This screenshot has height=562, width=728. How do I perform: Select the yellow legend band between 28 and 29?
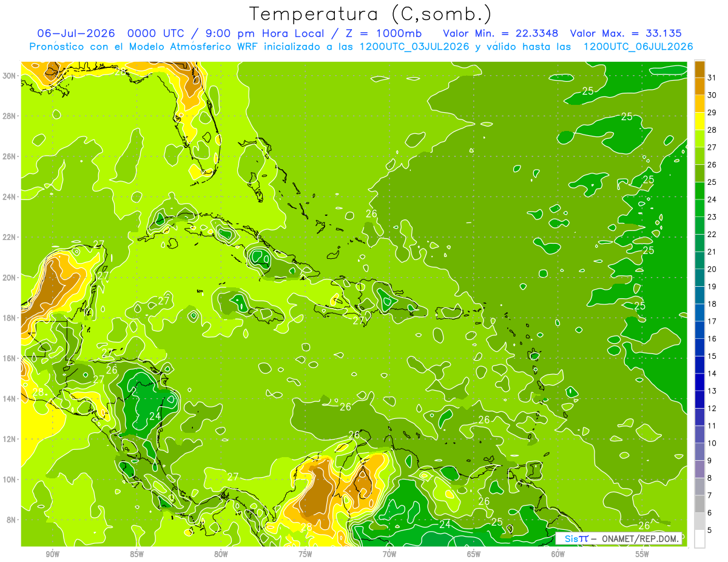(x=699, y=121)
